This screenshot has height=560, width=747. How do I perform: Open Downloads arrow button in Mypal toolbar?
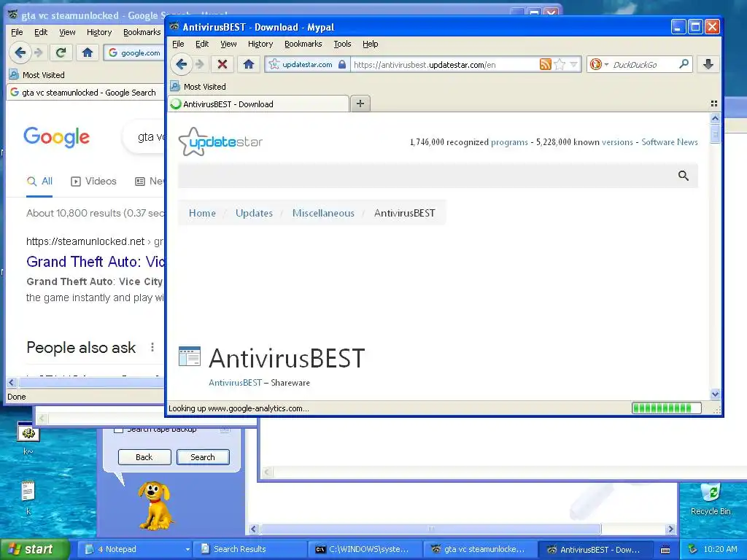[708, 64]
